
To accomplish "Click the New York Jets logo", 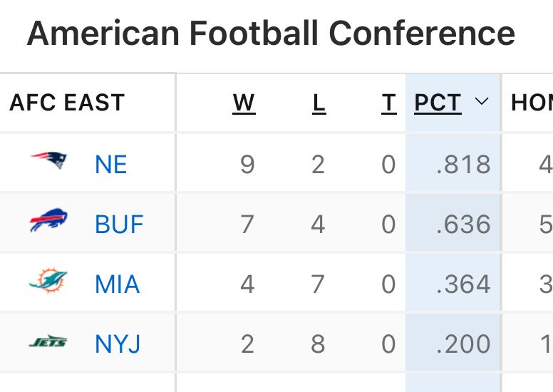I will click(x=48, y=343).
